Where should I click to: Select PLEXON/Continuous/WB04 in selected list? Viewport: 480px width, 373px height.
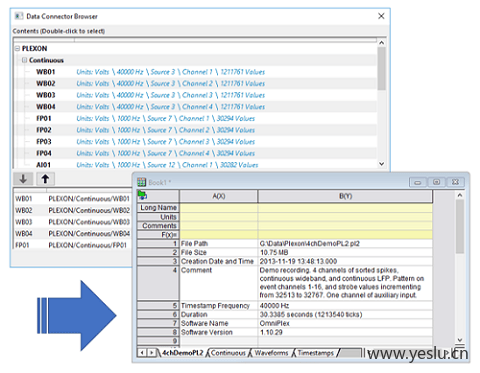click(73, 234)
